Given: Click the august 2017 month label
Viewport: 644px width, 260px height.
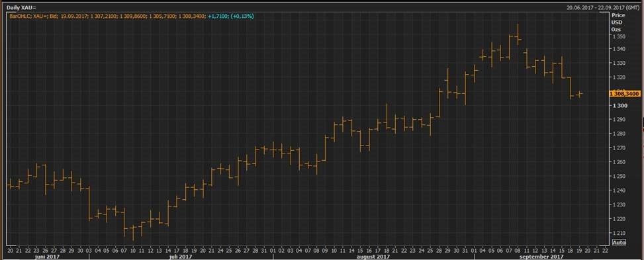Looking at the screenshot, I should [x=373, y=257].
